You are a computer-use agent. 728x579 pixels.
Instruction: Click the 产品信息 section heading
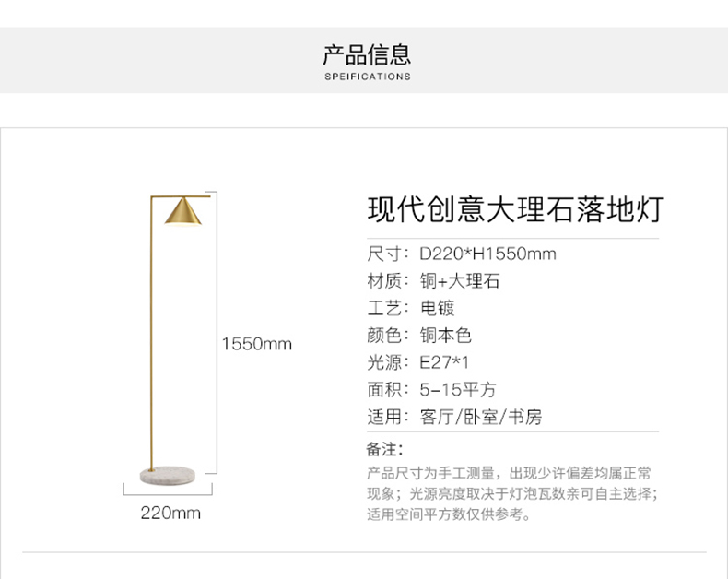367,53
